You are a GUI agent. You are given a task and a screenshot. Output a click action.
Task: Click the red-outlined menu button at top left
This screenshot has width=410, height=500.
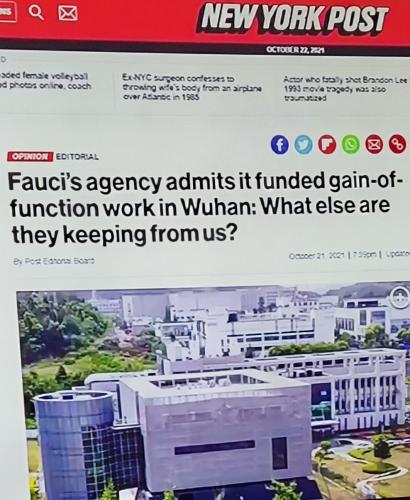(x=7, y=13)
